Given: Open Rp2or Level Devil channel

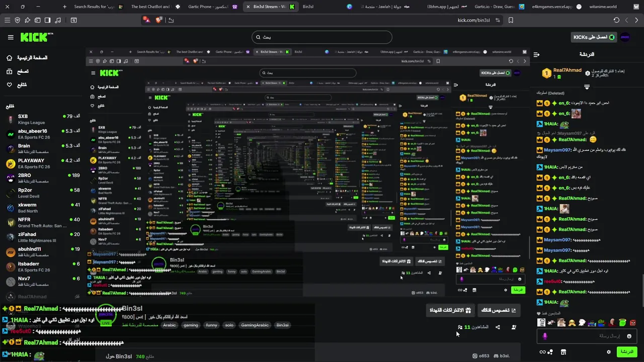Looking at the screenshot, I should click(x=43, y=193).
